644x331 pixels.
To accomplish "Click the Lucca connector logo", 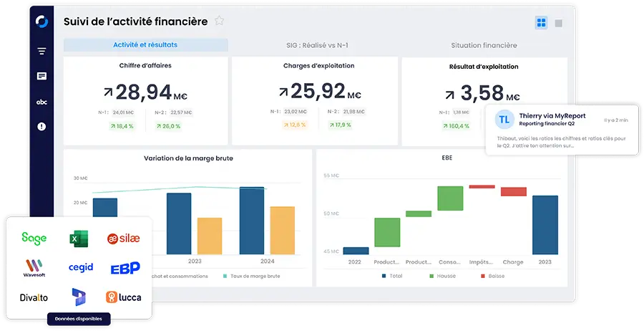I will [x=124, y=297].
